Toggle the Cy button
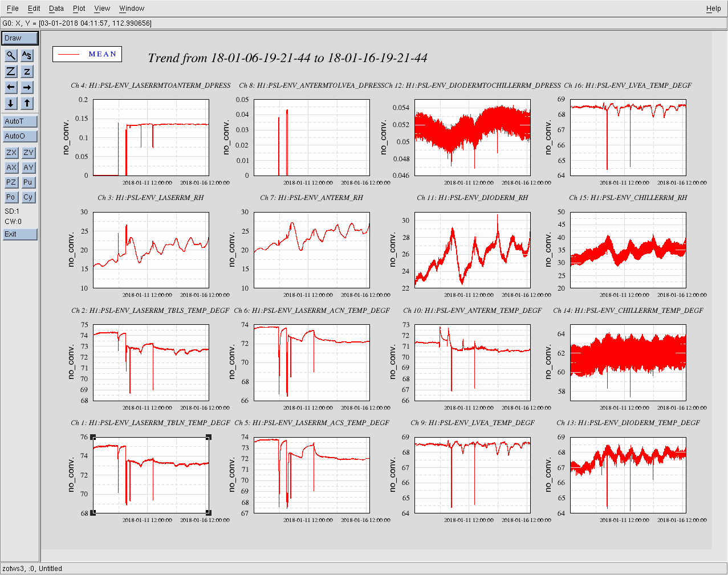 coord(29,197)
